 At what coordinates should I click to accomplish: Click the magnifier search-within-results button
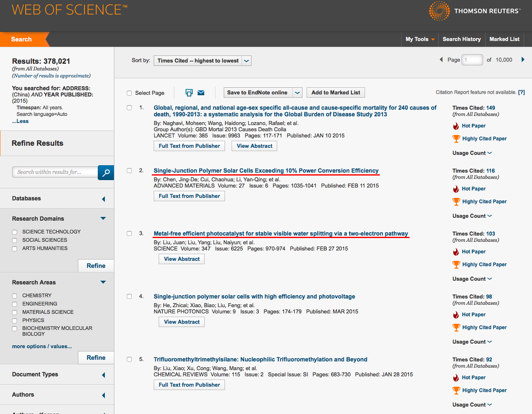tap(106, 173)
